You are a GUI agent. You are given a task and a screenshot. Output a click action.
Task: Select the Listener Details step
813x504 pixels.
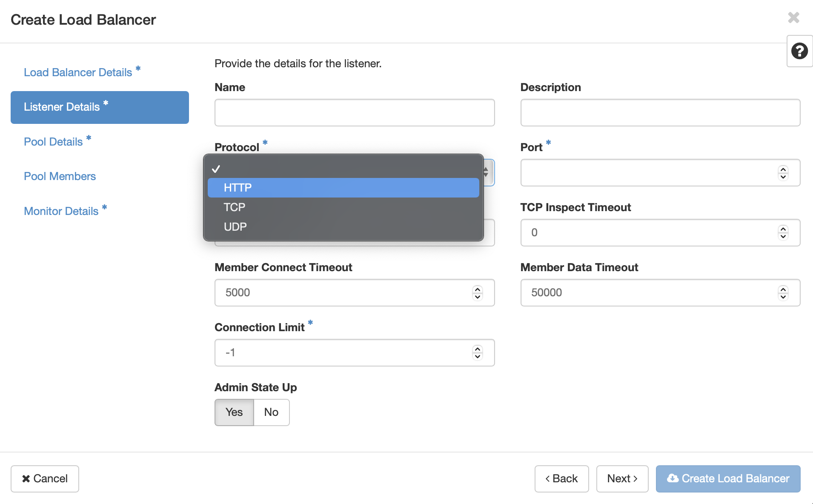[x=100, y=107]
